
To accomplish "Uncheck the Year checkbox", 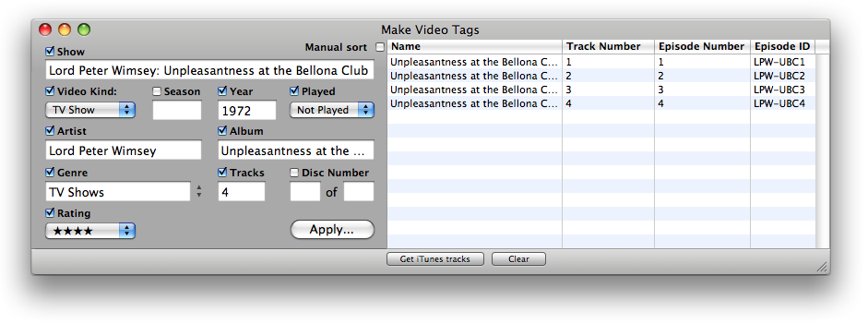I will pyautogui.click(x=222, y=91).
